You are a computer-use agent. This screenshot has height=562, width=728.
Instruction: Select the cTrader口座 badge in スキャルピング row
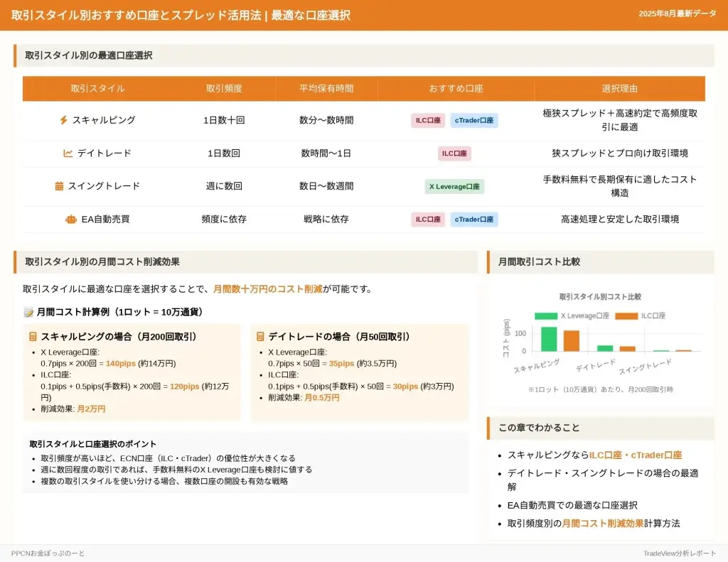click(x=474, y=120)
